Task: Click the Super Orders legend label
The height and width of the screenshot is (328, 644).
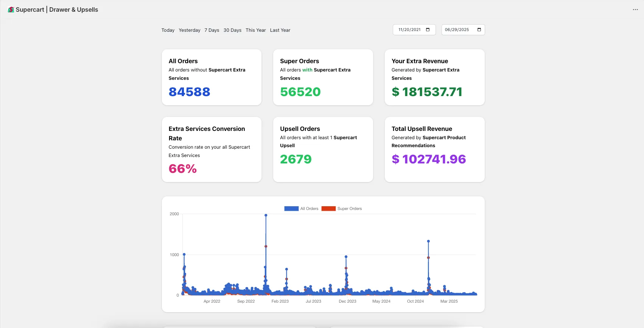Action: coord(350,208)
